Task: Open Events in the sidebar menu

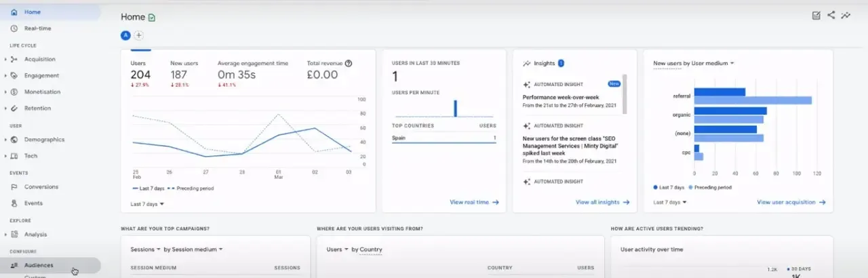Action: coord(33,203)
